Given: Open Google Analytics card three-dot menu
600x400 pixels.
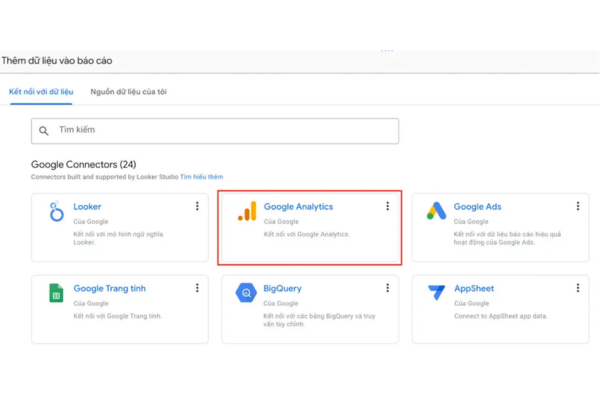Looking at the screenshot, I should [388, 206].
